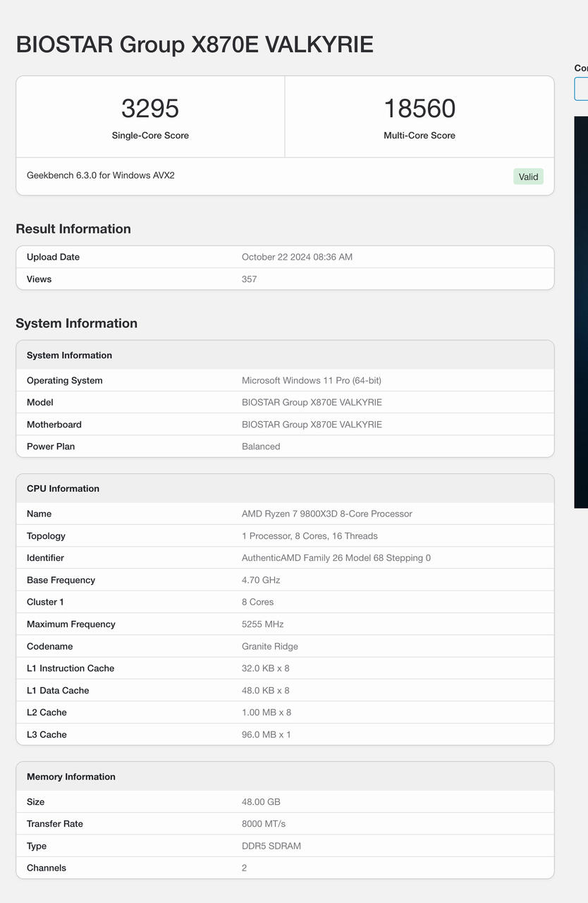The width and height of the screenshot is (588, 903).
Task: Click the green Valid badge
Action: 528,176
